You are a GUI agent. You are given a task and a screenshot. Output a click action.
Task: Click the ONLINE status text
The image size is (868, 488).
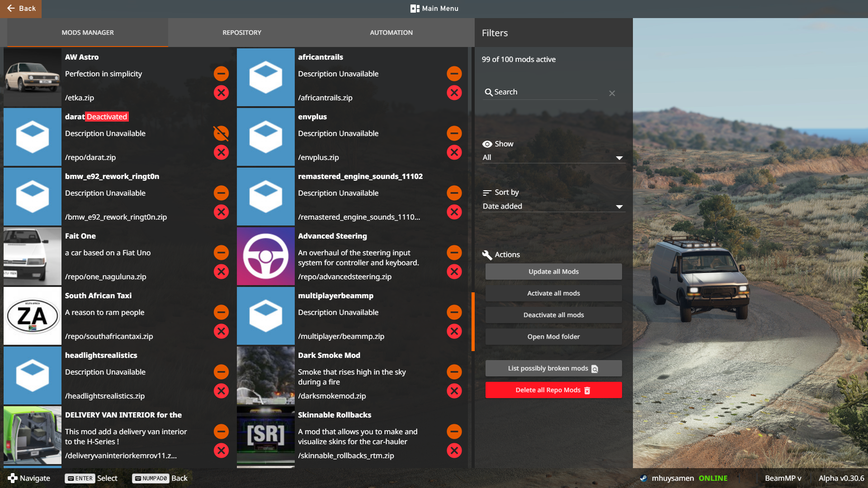[713, 478]
